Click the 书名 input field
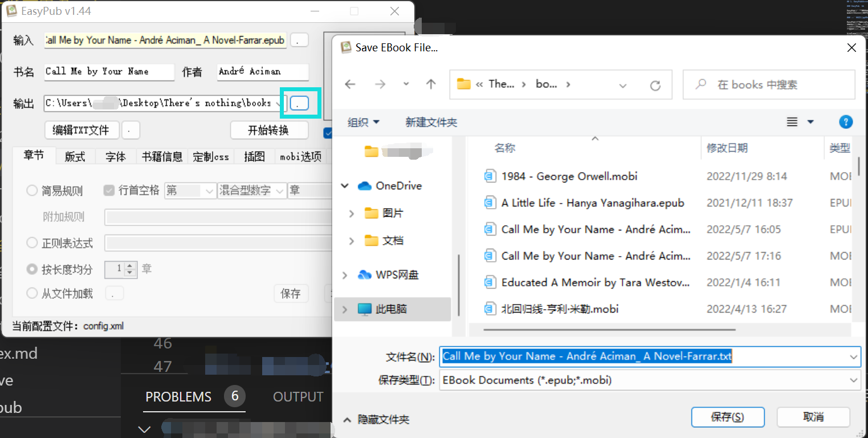This screenshot has height=438, width=868. click(x=109, y=72)
